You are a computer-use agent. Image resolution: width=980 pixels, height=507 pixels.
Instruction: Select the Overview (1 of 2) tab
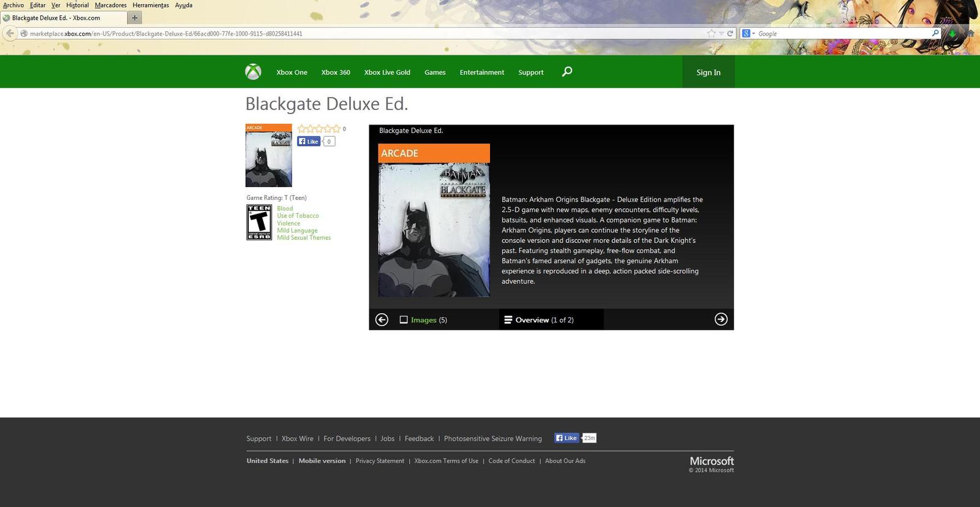539,320
